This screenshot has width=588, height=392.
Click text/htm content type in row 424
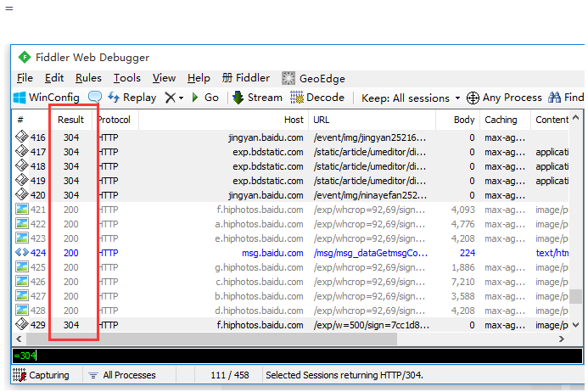pyautogui.click(x=552, y=253)
